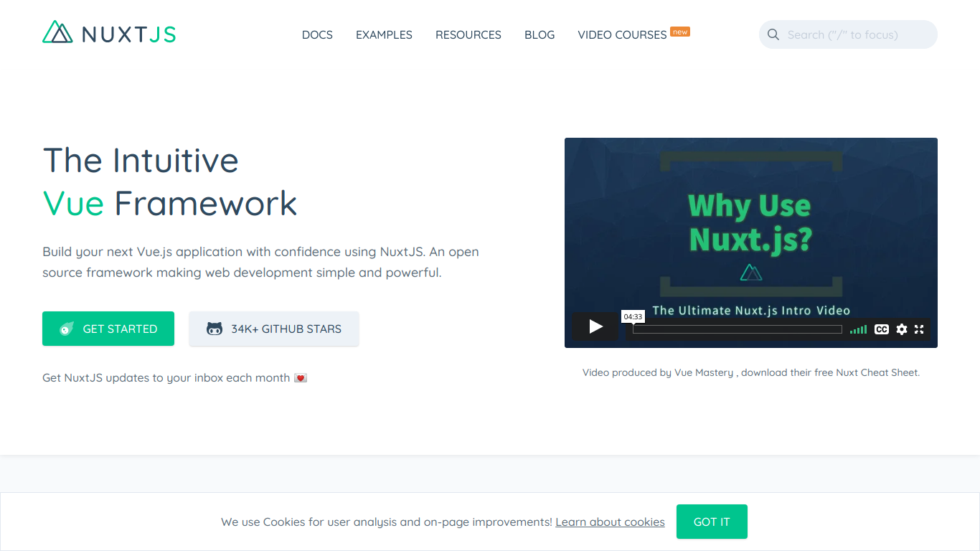Click the love letter emoji icon
The width and height of the screenshot is (980, 551).
coord(301,378)
